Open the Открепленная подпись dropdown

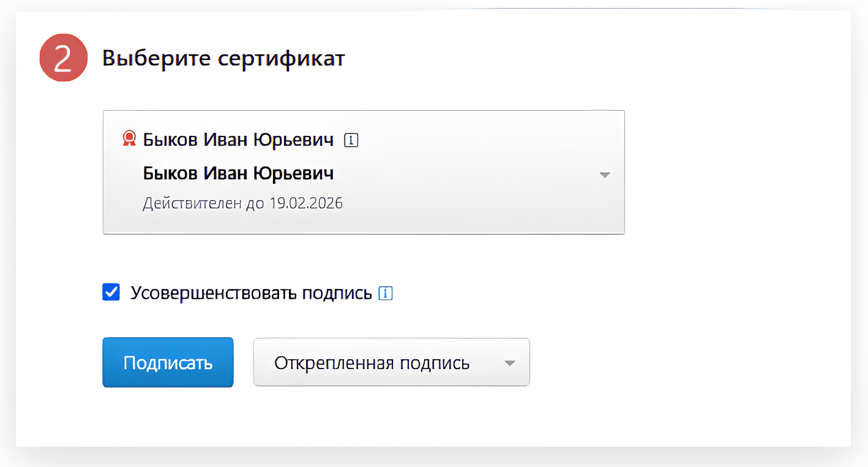click(x=391, y=362)
